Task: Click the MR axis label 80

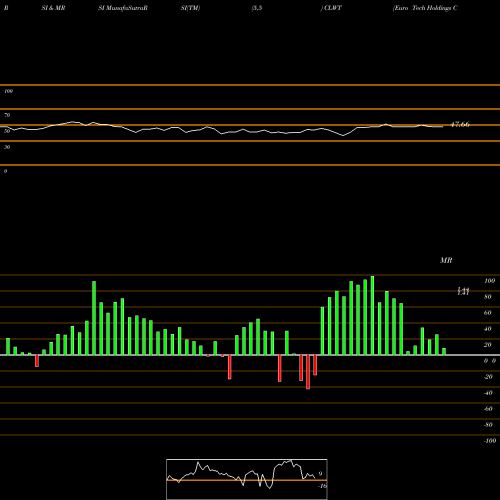Action: 488,297
